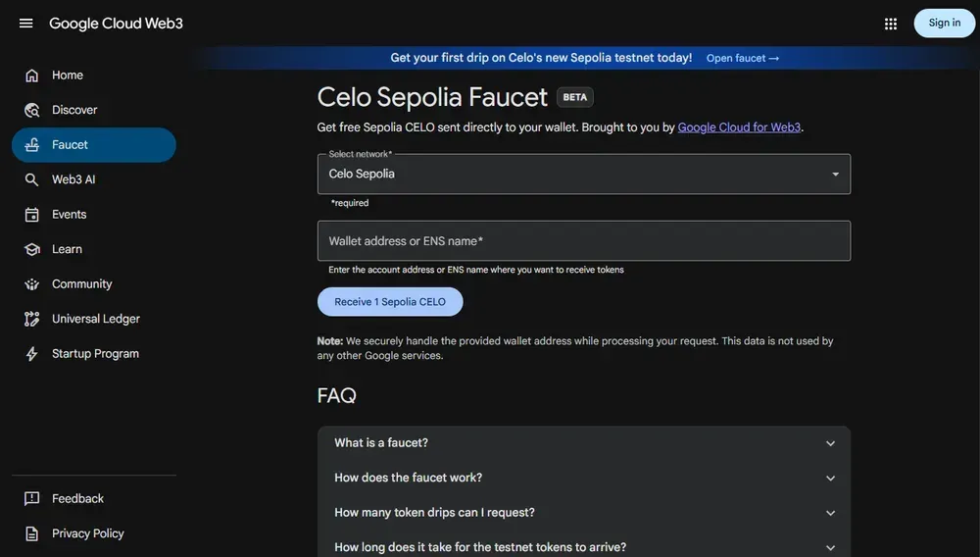Expand "How many token drips" question

click(583, 513)
